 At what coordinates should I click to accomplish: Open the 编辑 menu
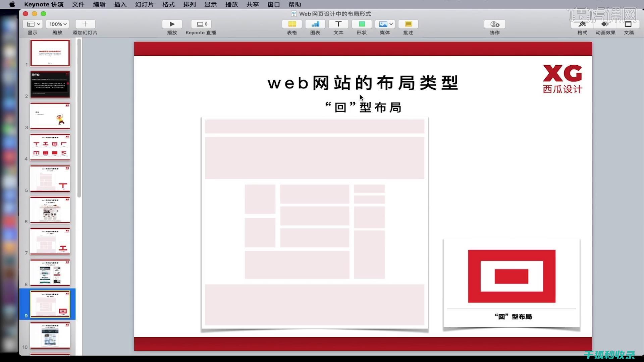[99, 4]
